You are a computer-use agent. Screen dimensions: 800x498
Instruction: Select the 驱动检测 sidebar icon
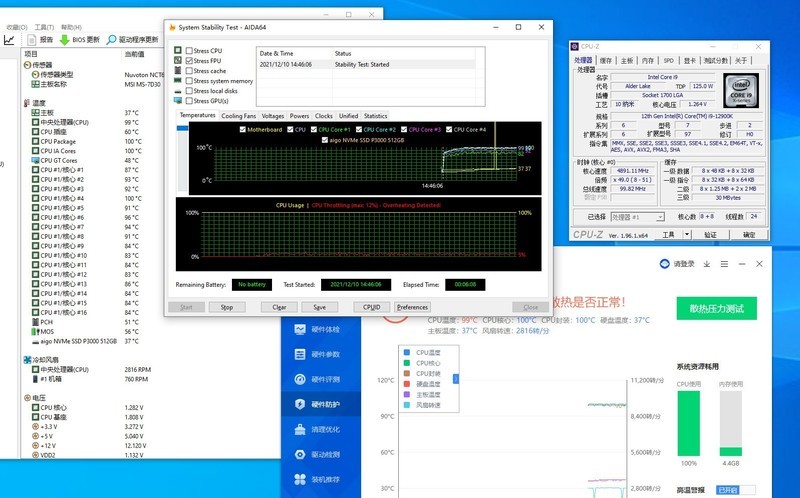[x=300, y=454]
